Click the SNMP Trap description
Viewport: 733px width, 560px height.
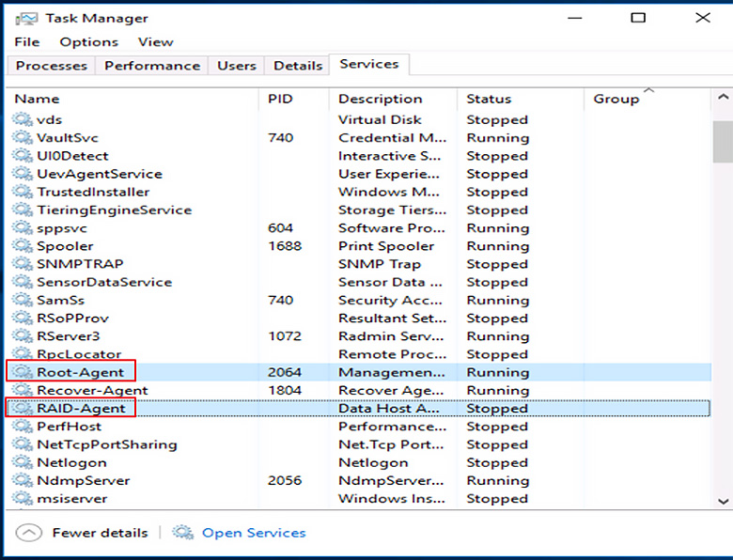click(379, 264)
